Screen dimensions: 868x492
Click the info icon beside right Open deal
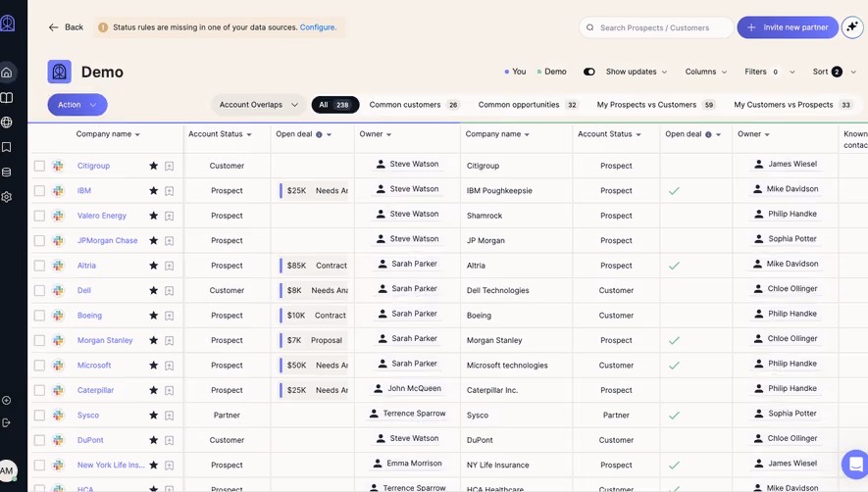click(x=708, y=134)
